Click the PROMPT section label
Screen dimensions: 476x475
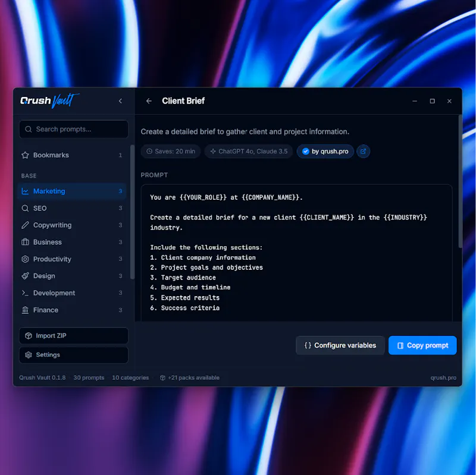tap(154, 175)
